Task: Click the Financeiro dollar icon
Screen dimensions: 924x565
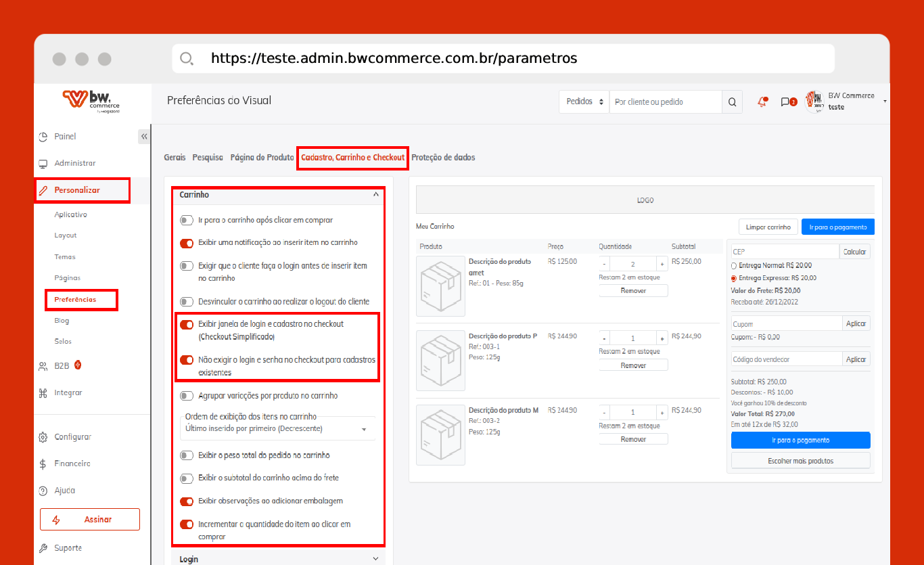Action: click(x=43, y=464)
